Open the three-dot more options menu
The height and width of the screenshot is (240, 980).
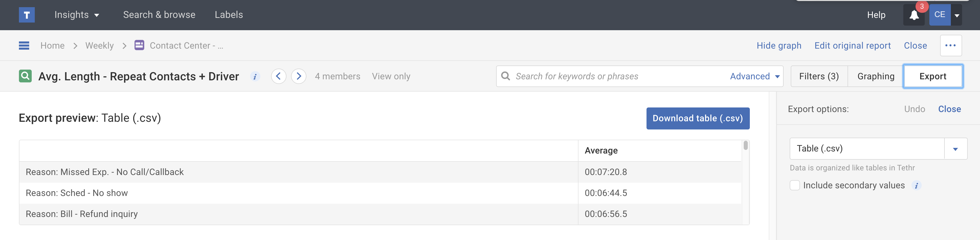951,46
